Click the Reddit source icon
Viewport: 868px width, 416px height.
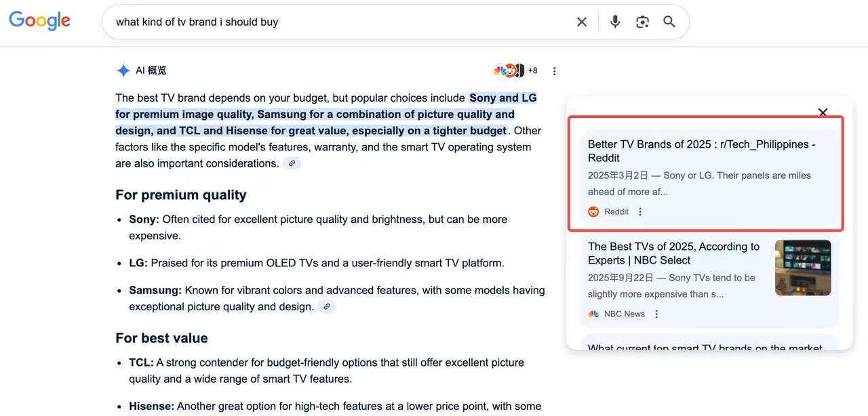[x=593, y=211]
